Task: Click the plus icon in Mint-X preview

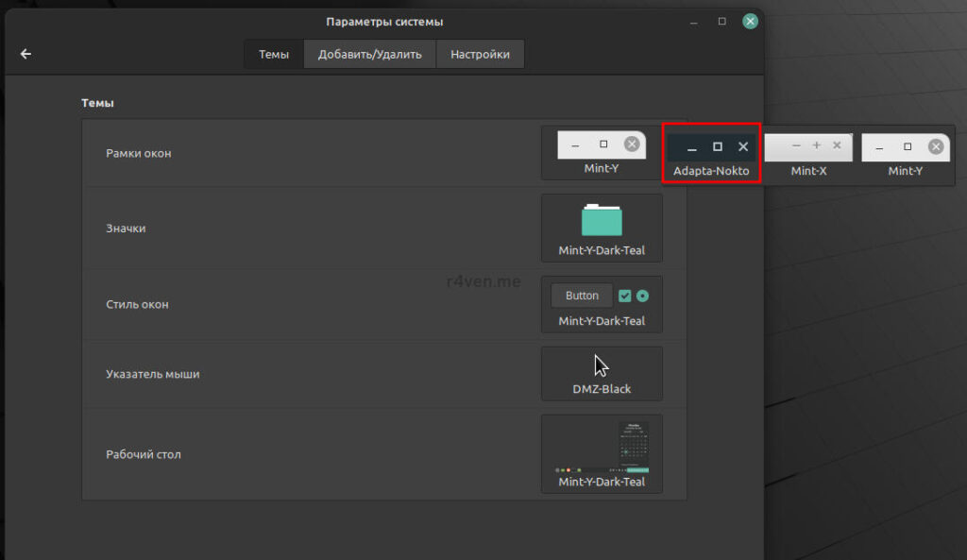Action: point(817,145)
